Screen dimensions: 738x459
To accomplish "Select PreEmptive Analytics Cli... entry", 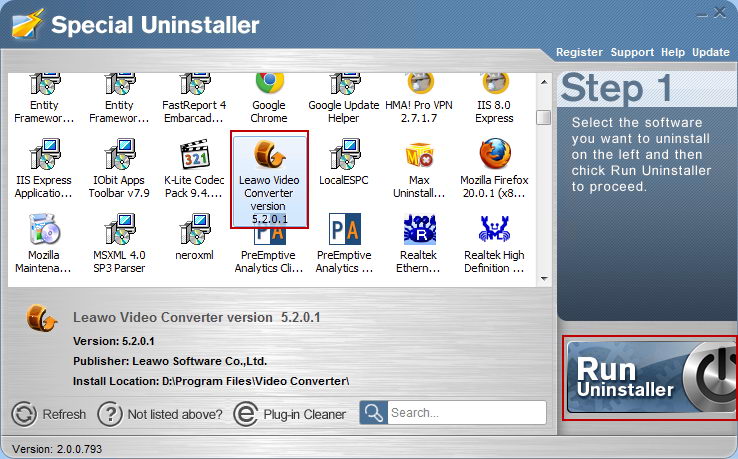I will click(x=269, y=250).
